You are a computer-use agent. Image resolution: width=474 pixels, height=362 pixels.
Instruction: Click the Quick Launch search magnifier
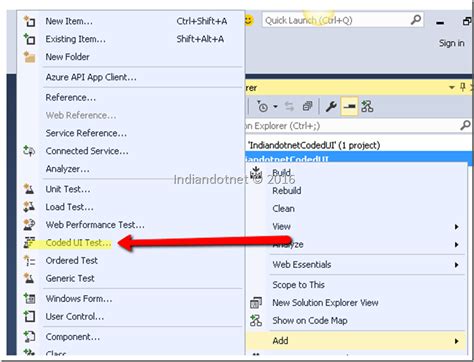[x=416, y=20]
